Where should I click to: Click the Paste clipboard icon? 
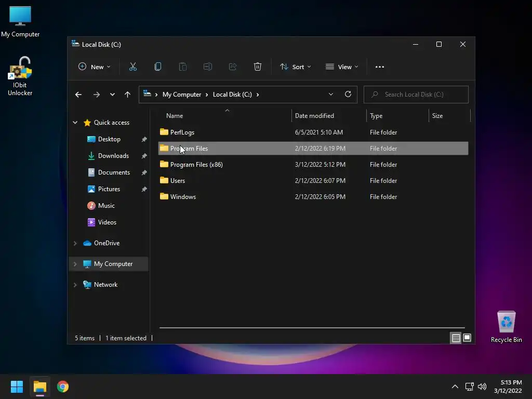[182, 67]
